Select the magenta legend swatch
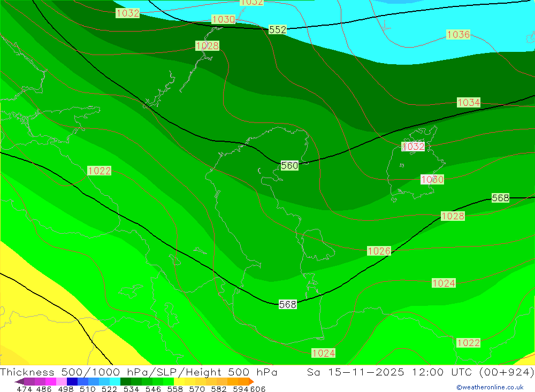 [51, 381]
